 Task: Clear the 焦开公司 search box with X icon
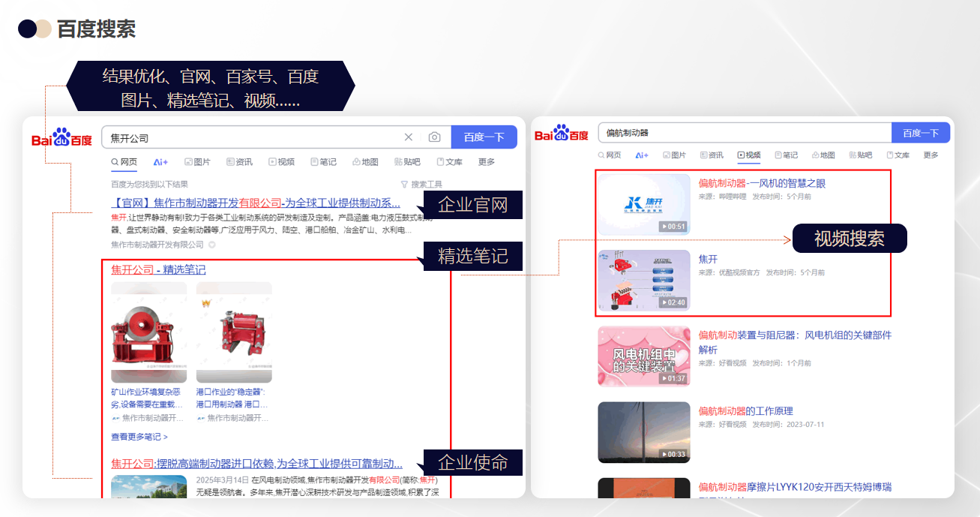(409, 137)
